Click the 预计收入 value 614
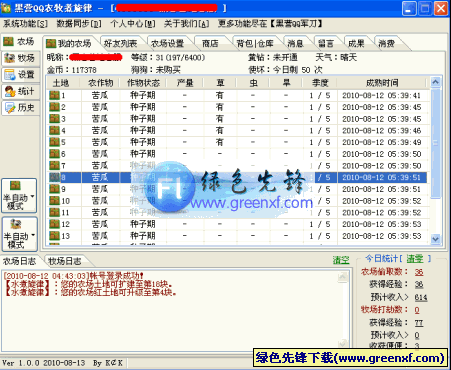 tap(421, 297)
